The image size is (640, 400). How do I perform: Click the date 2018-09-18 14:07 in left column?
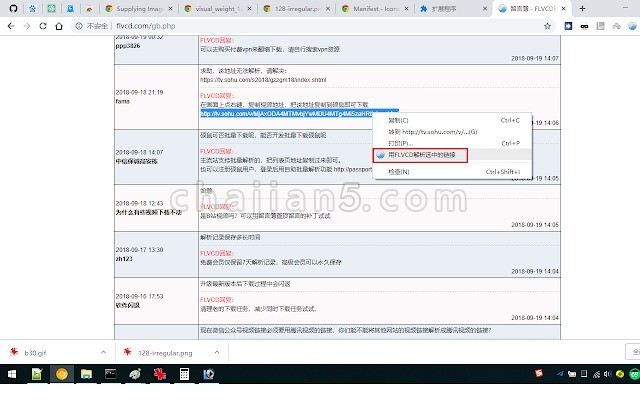click(139, 152)
